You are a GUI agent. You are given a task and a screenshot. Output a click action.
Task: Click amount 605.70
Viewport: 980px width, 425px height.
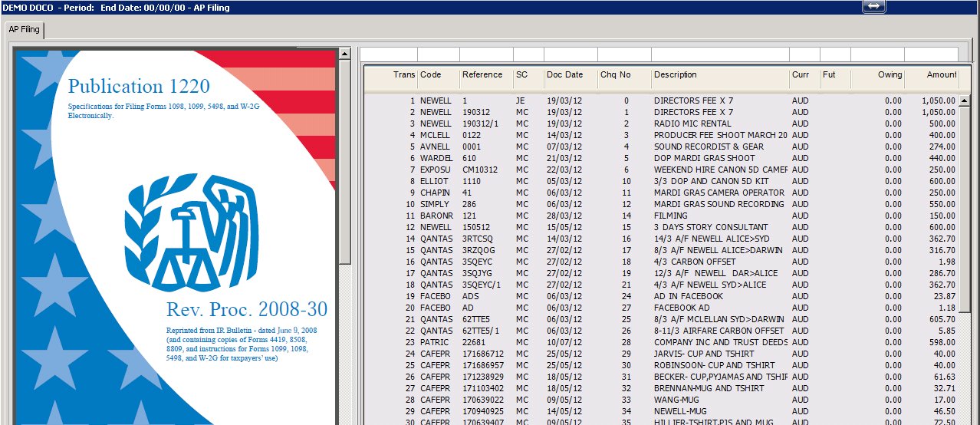click(941, 319)
